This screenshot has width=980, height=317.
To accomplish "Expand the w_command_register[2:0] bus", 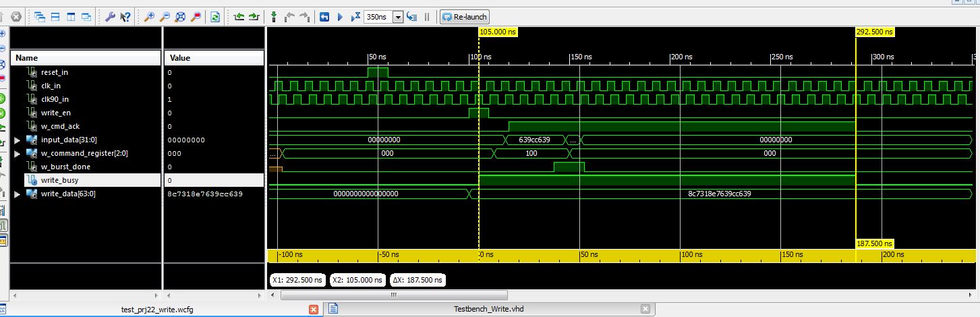I will (18, 153).
